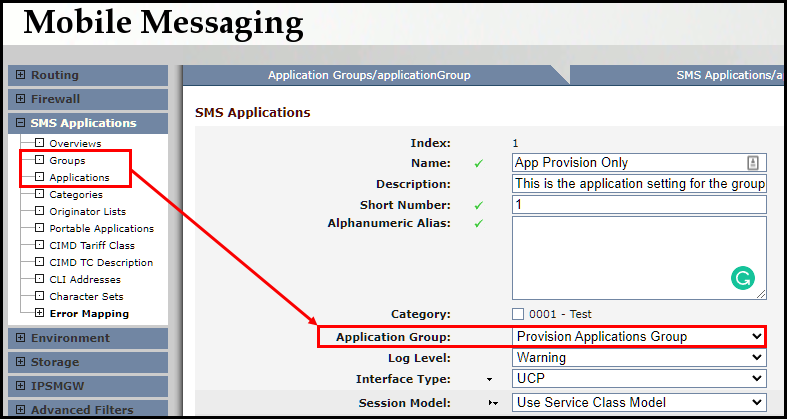Click the Description input field
This screenshot has height=419, width=787.
(639, 184)
